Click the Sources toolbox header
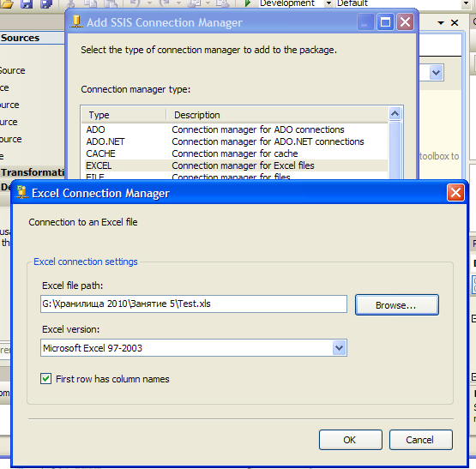476x469 pixels. pyautogui.click(x=32, y=38)
